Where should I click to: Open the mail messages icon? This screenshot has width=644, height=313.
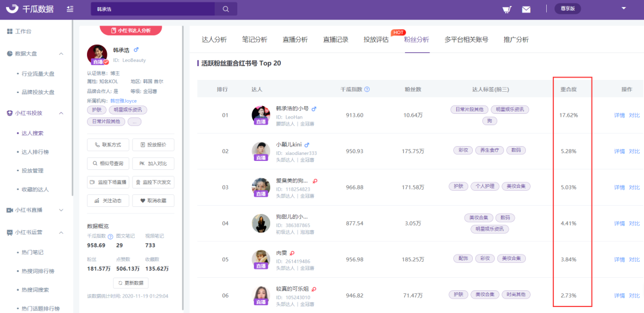click(x=526, y=10)
